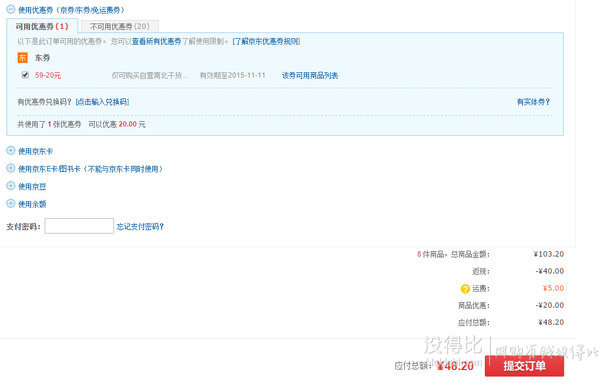Click the plus icon beside 使用余额
Viewport: 610px width, 386px height.
pyautogui.click(x=11, y=204)
